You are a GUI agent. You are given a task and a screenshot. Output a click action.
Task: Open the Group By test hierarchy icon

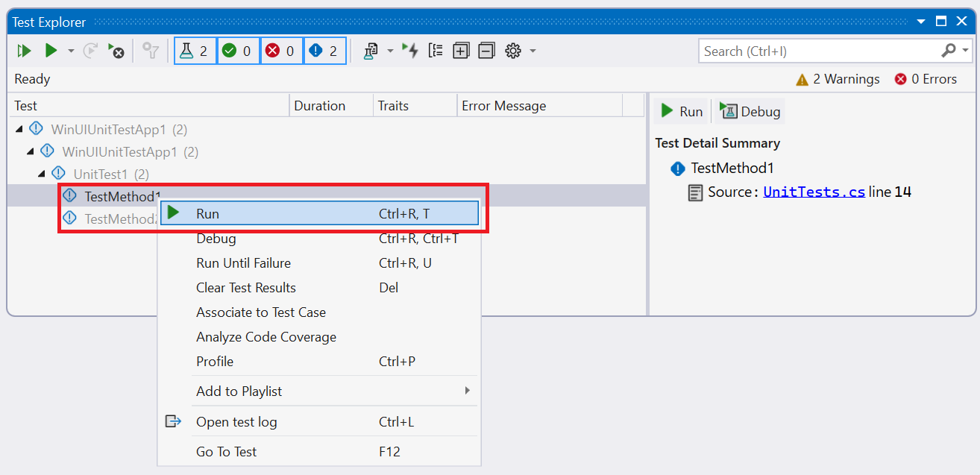[436, 51]
